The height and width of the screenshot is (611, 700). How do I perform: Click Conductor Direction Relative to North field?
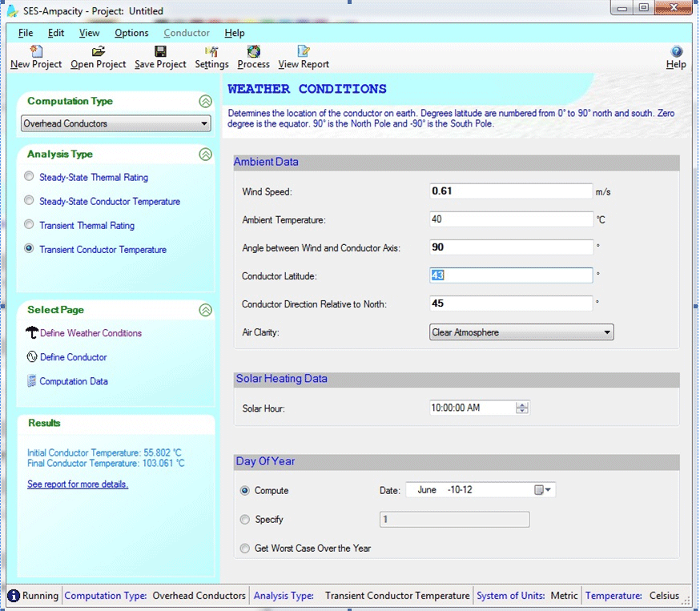pos(511,303)
